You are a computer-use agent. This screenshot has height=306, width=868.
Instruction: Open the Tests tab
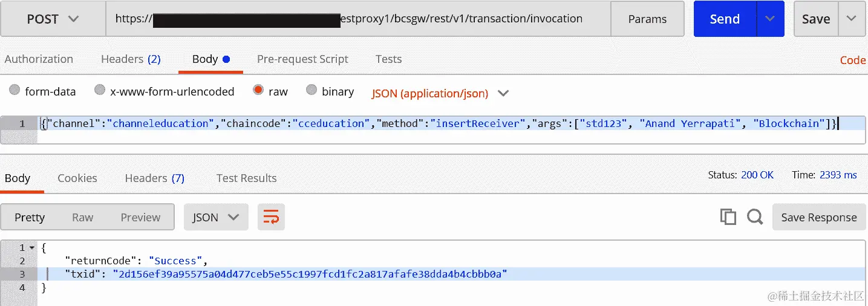coord(388,59)
